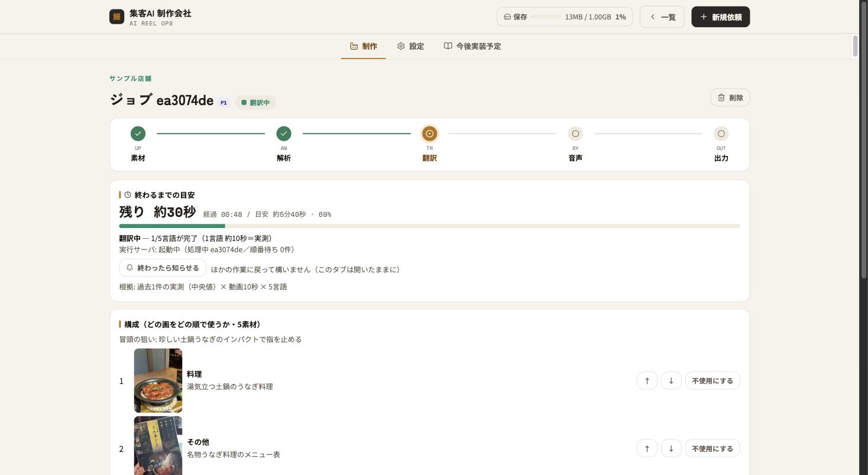This screenshot has height=475, width=868.
Task: Click the 解析 completed step icon
Action: point(284,134)
